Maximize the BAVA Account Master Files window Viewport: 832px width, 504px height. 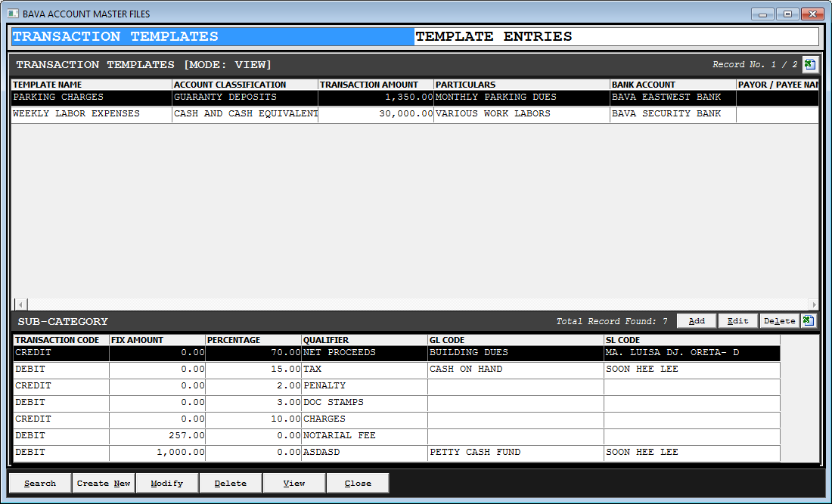787,14
